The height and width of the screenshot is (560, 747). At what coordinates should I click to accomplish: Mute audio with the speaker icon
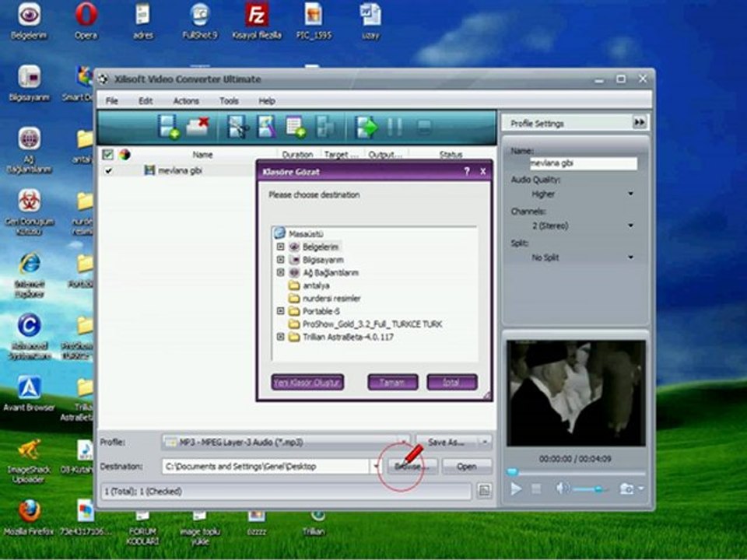pyautogui.click(x=562, y=488)
